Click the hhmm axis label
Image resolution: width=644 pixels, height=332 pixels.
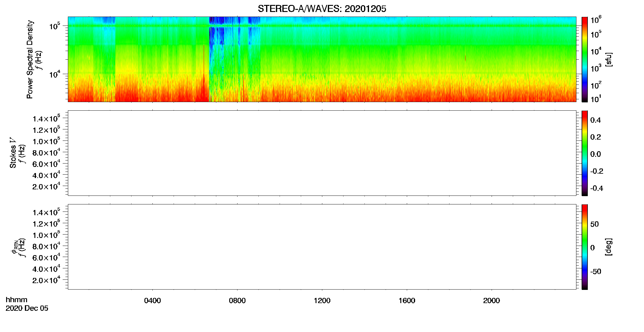coord(17,300)
